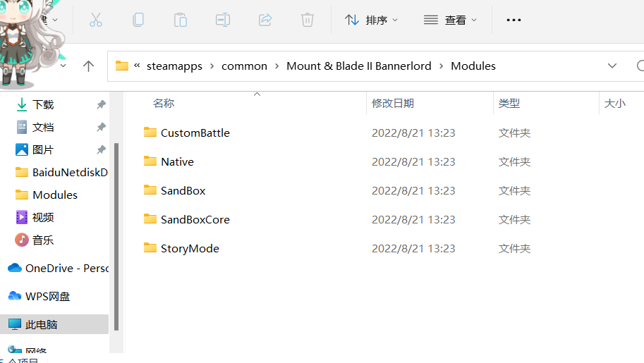The image size is (644, 363).
Task: Sort by 大小 column header
Action: coord(615,104)
